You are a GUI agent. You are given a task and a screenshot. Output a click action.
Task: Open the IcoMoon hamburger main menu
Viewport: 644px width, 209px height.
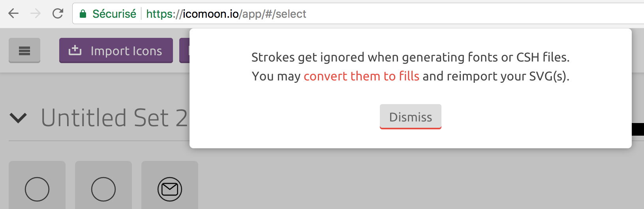[x=24, y=50]
